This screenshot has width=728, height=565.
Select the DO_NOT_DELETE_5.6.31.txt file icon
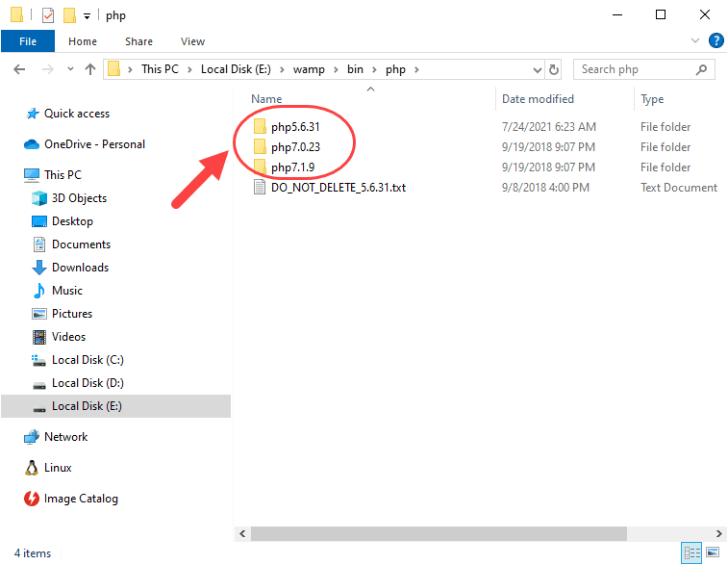pos(260,187)
